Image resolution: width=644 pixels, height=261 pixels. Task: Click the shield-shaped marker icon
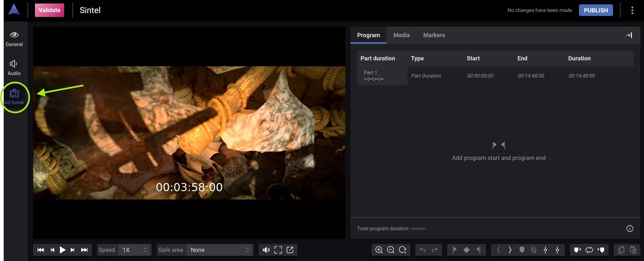coord(522,250)
